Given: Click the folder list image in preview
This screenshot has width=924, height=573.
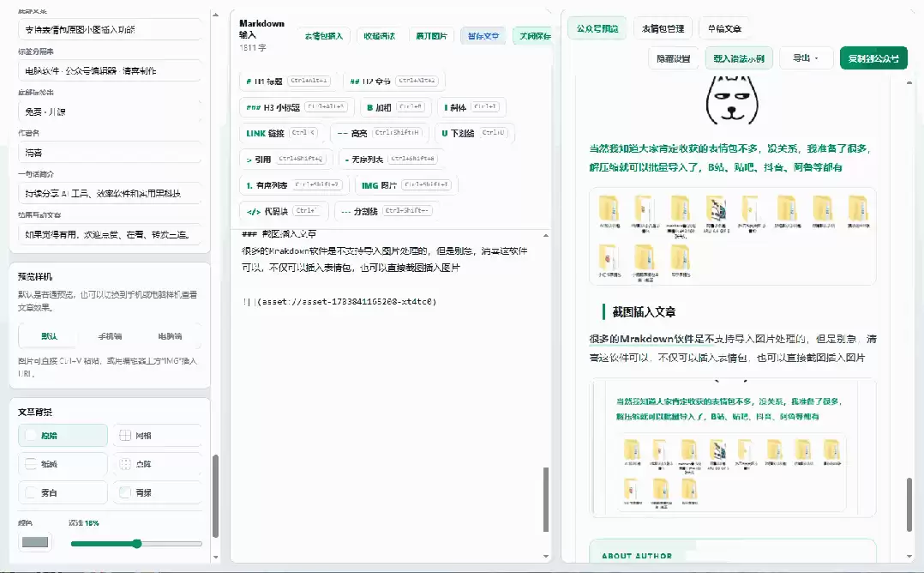Looking at the screenshot, I should click(733, 236).
